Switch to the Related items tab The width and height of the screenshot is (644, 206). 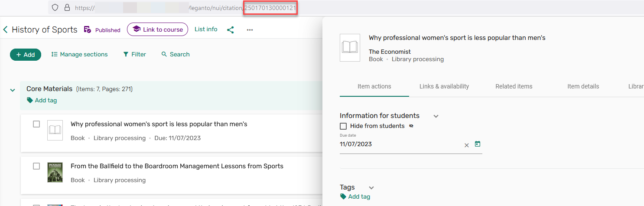click(514, 86)
